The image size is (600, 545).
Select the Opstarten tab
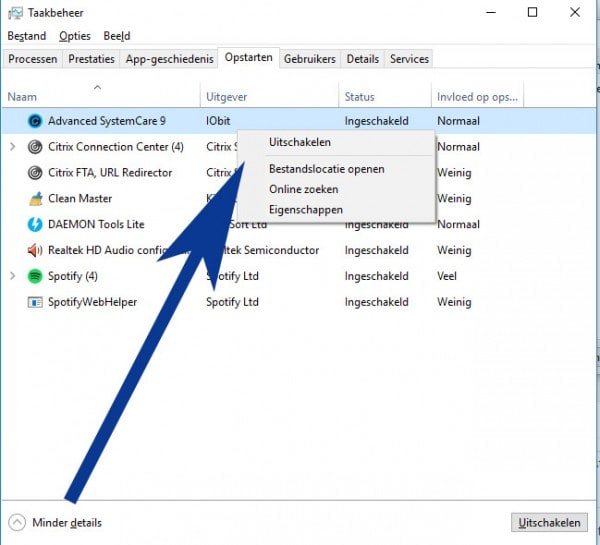[248, 58]
